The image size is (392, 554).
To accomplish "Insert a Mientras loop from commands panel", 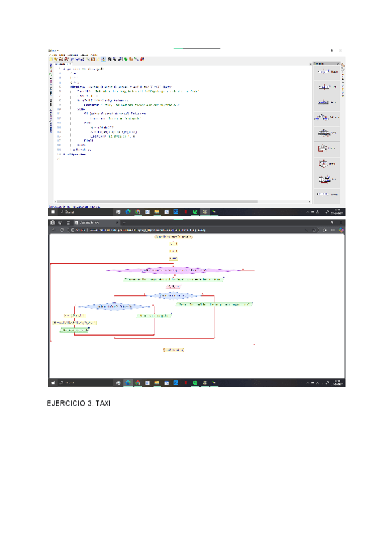I will coord(326,148).
